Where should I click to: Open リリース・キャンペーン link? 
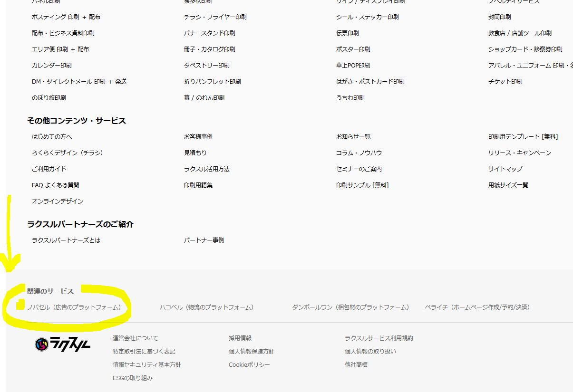520,153
